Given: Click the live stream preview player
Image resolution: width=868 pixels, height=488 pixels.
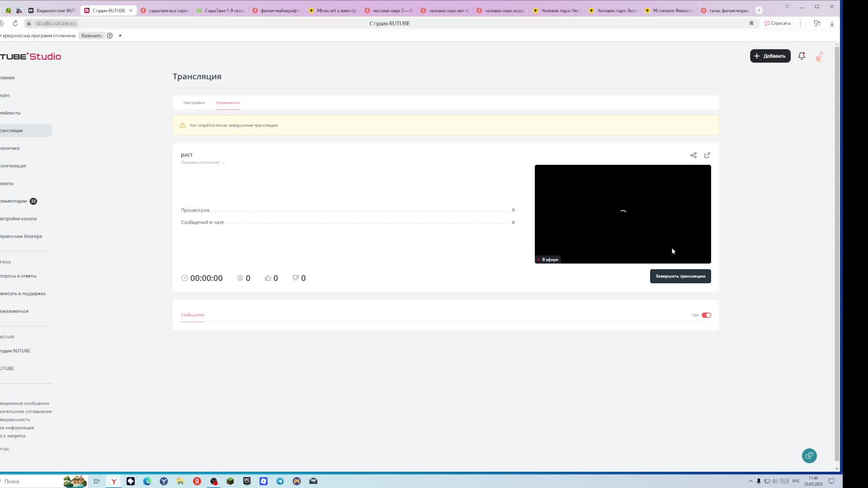Looking at the screenshot, I should pos(623,214).
